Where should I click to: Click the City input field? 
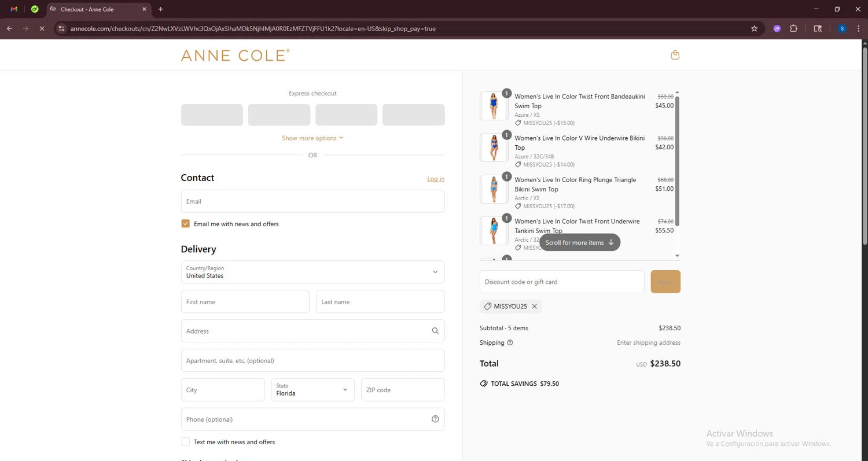click(223, 390)
